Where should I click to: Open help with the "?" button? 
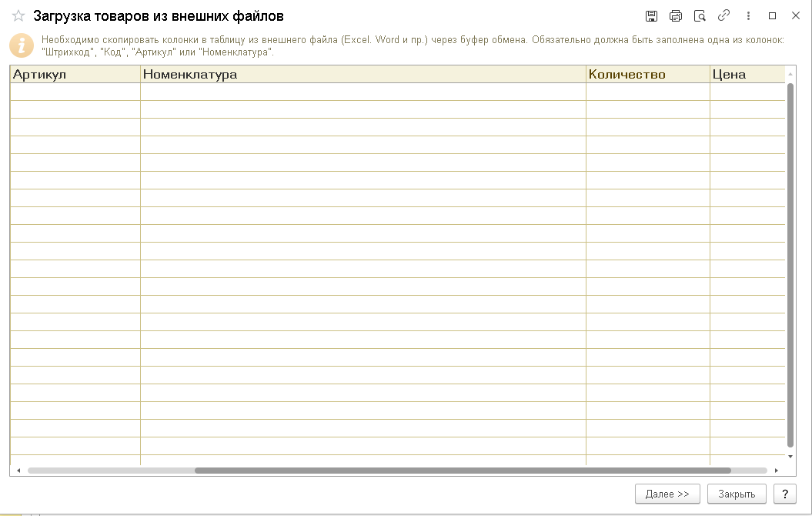784,494
